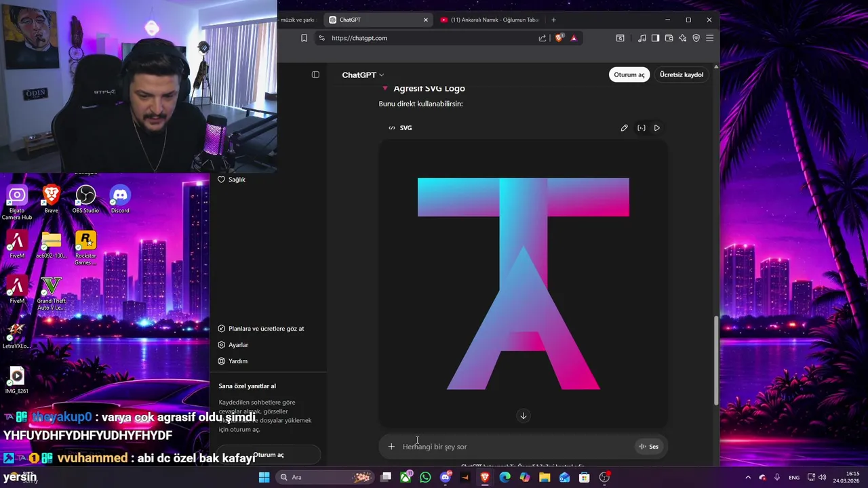Click the ENG language indicator
Image resolution: width=868 pixels, height=488 pixels.
[793, 477]
